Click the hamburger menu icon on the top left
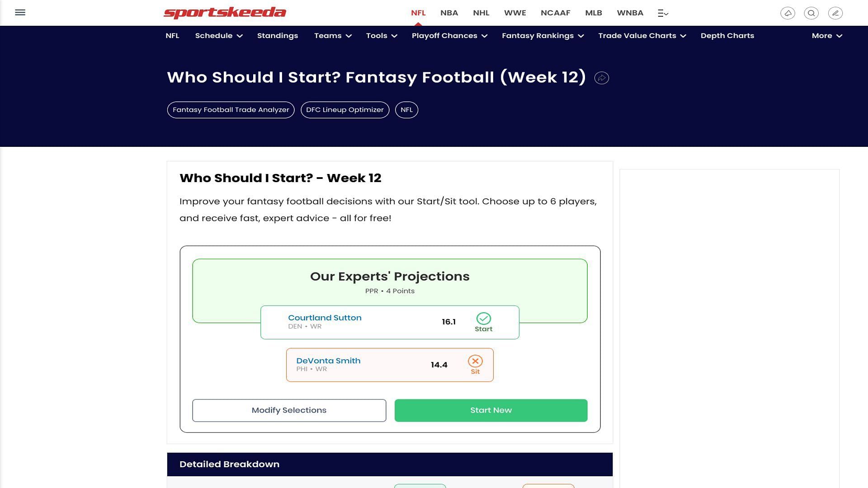Viewport: 868px width, 488px height. [20, 13]
